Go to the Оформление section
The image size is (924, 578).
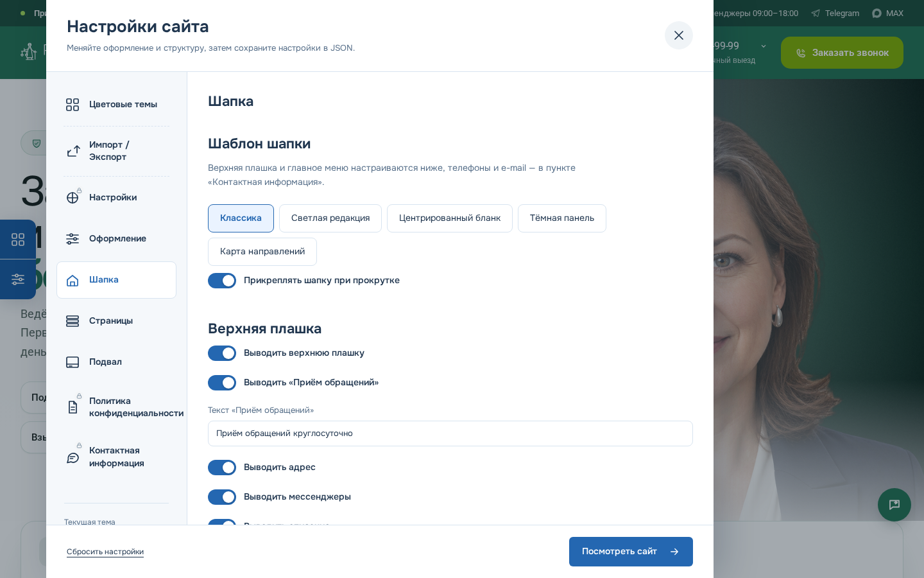pyautogui.click(x=116, y=239)
